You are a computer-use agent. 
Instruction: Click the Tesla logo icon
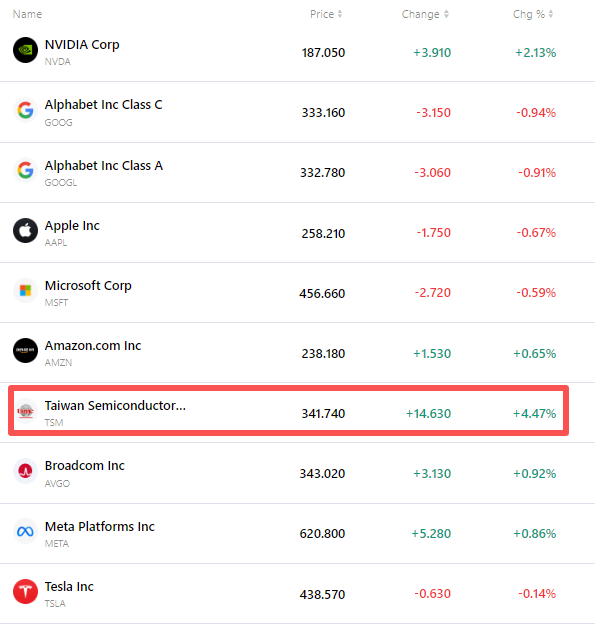pyautogui.click(x=25, y=591)
